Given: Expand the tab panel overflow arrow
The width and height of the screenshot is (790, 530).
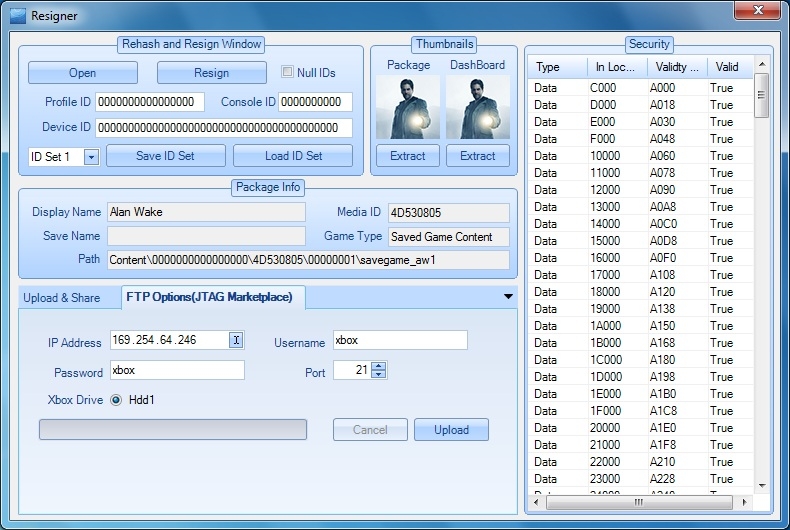Looking at the screenshot, I should click(x=508, y=297).
